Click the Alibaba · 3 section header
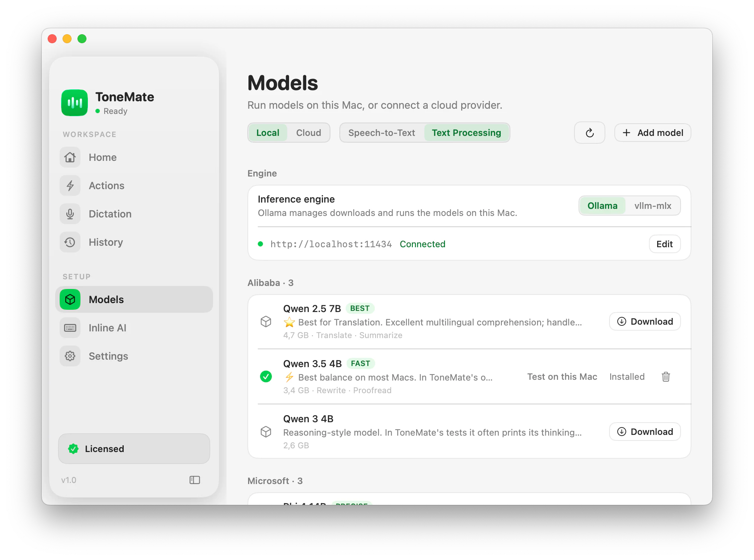 pyautogui.click(x=270, y=283)
